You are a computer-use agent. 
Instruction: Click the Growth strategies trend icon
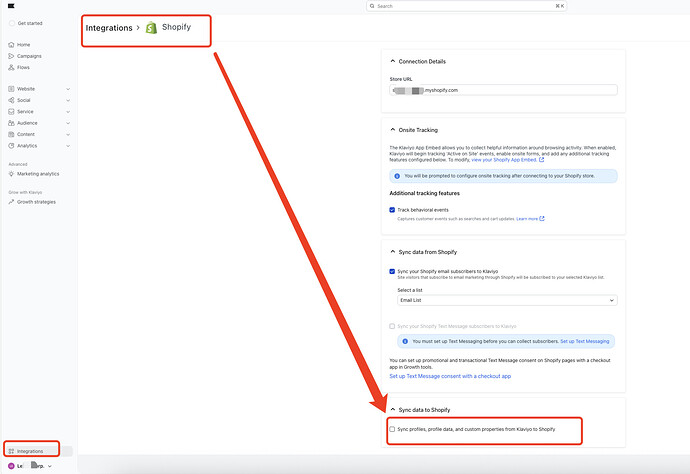point(11,202)
